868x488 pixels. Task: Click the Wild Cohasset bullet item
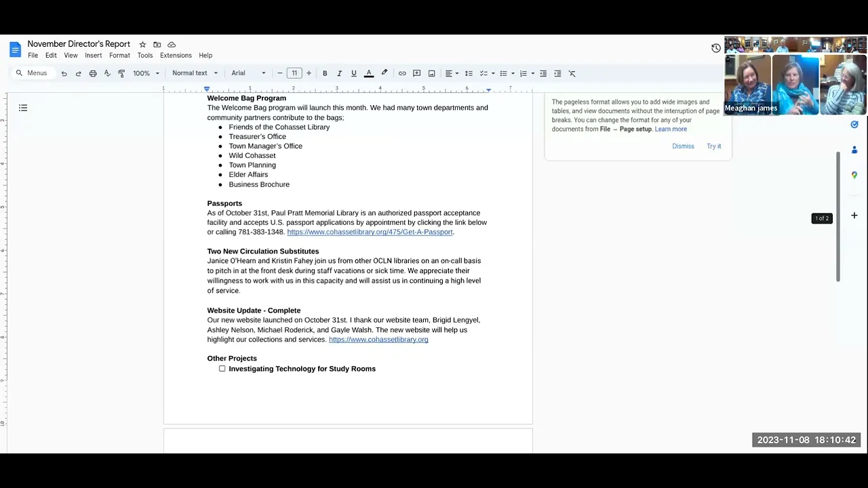252,155
